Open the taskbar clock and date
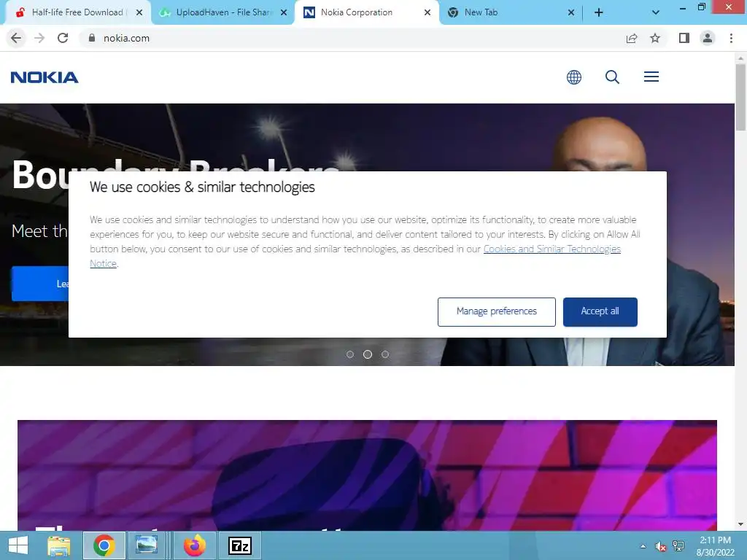The image size is (747, 560). pos(715,546)
